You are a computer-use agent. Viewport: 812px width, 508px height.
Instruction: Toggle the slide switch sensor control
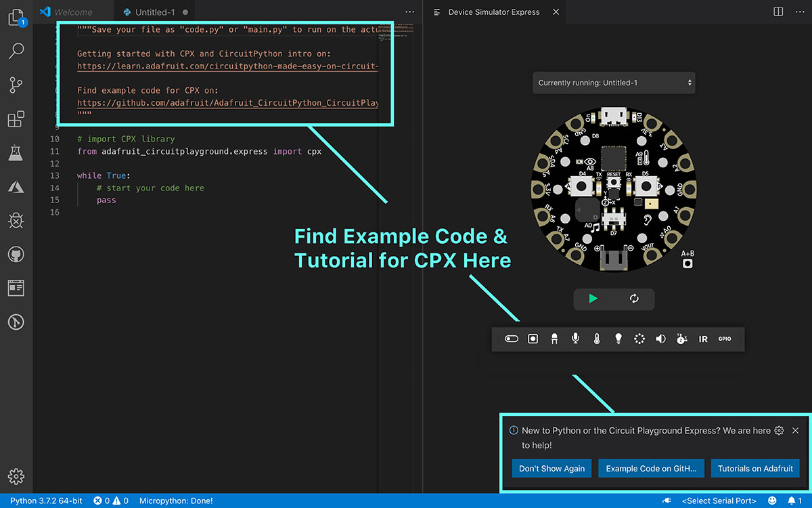(x=511, y=338)
